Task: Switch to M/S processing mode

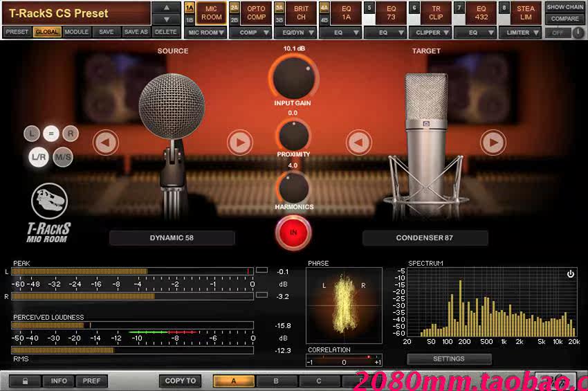Action: [63, 157]
